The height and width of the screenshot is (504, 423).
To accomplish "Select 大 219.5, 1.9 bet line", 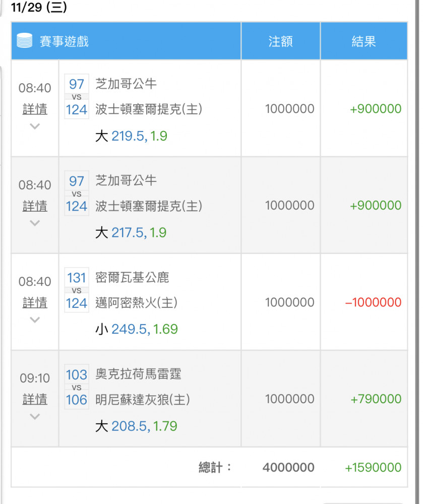I will (131, 136).
